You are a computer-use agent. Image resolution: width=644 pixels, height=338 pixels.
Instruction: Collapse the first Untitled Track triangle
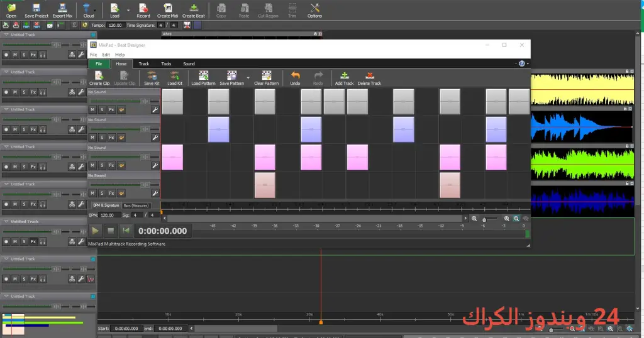6,35
